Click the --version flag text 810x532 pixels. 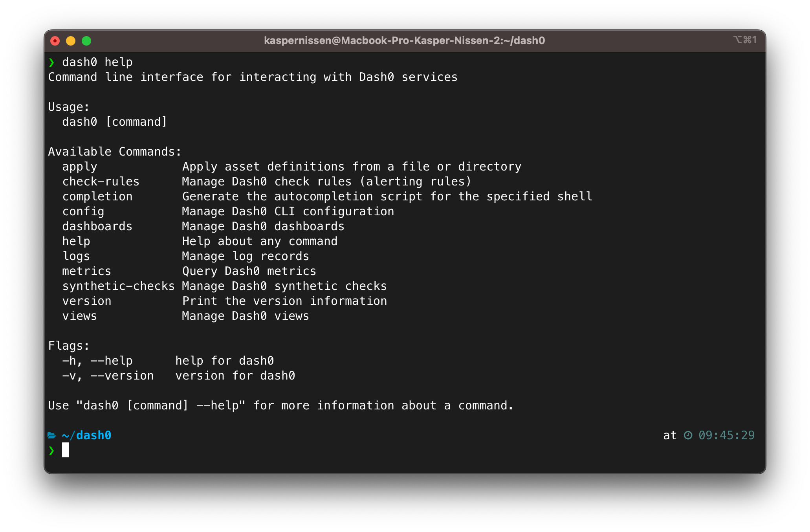point(122,376)
